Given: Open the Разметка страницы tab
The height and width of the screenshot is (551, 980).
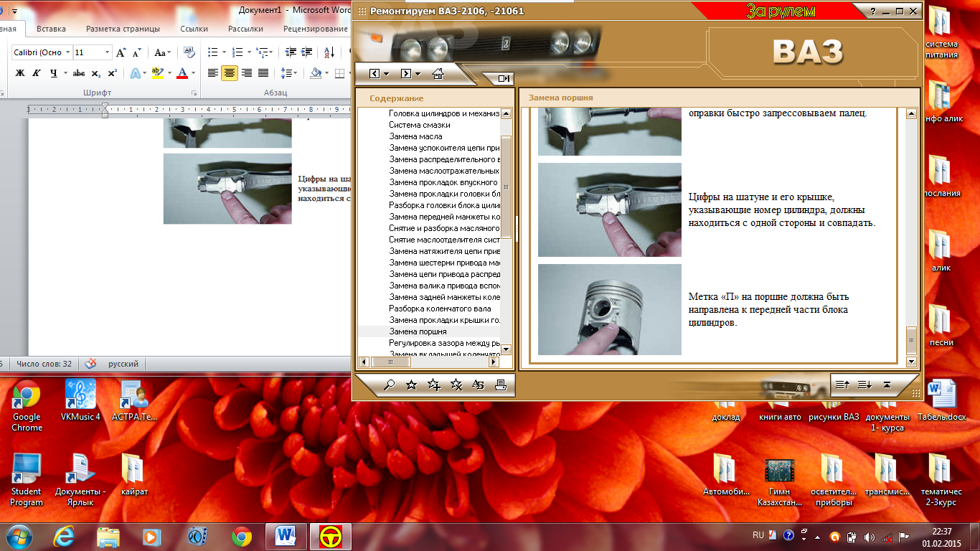Looking at the screenshot, I should pyautogui.click(x=123, y=29).
